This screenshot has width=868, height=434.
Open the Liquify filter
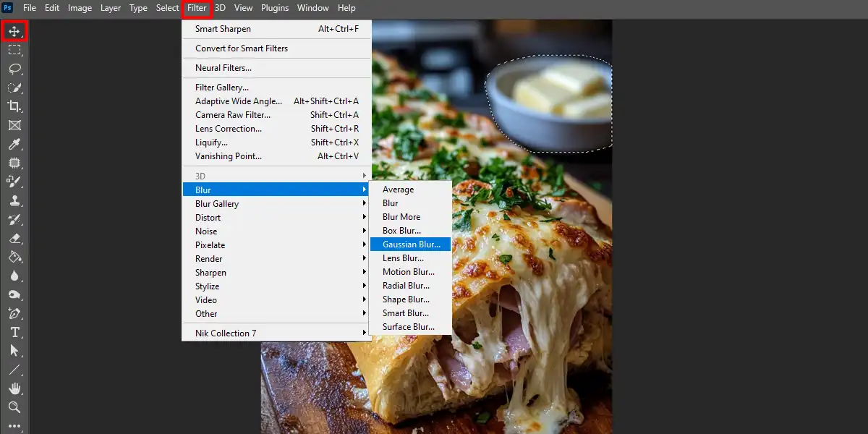[276, 142]
